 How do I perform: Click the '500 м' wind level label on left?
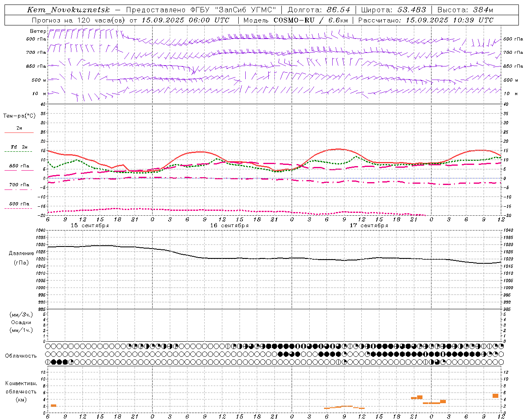pyautogui.click(x=39, y=80)
